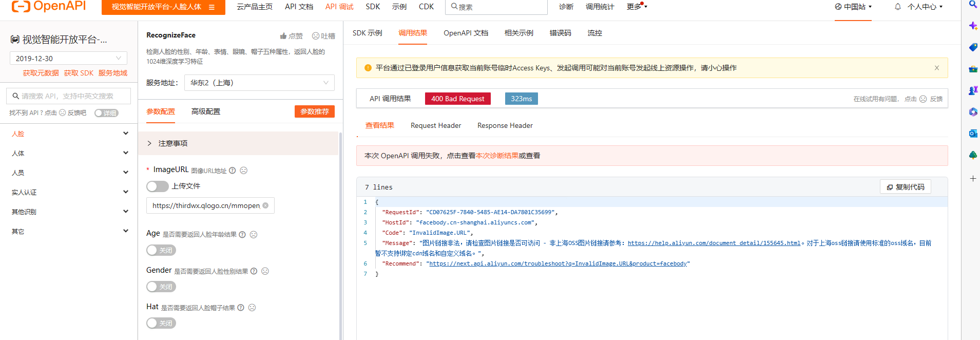Open the 2019-12-30 version dropdown
Image resolution: width=980 pixels, height=340 pixels.
[68, 58]
